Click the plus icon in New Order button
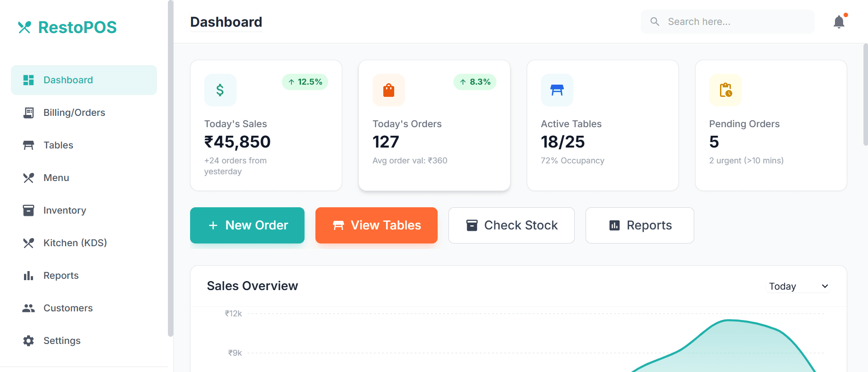This screenshot has height=372, width=868. pyautogui.click(x=213, y=225)
